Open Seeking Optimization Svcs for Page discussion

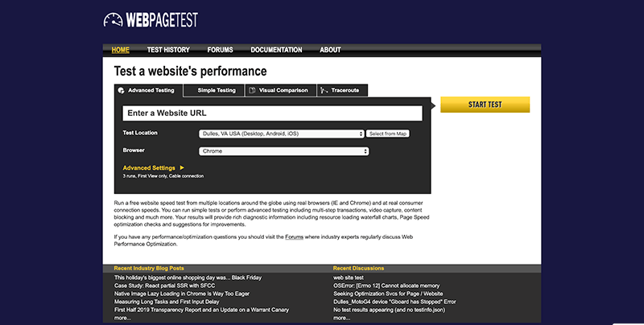(388, 294)
